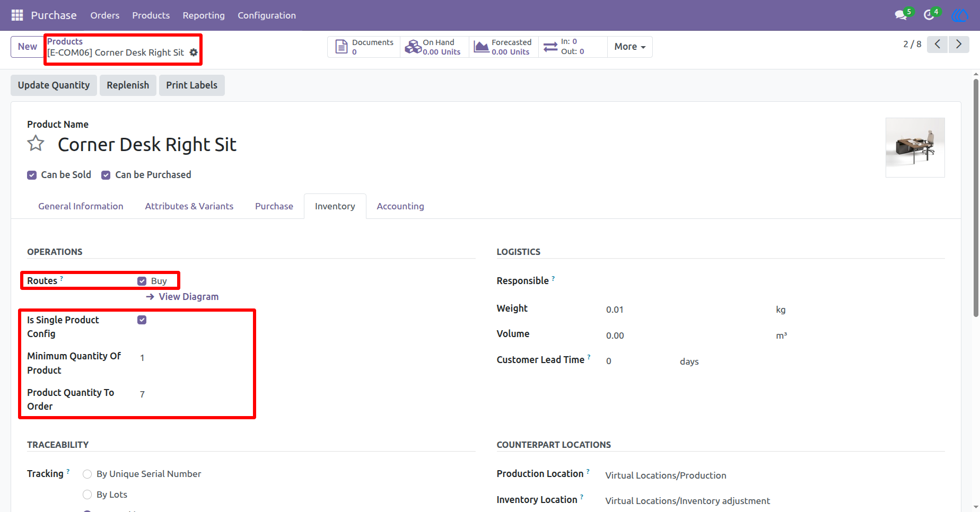Toggle Is Single Product Config checkbox
980x512 pixels.
142,320
